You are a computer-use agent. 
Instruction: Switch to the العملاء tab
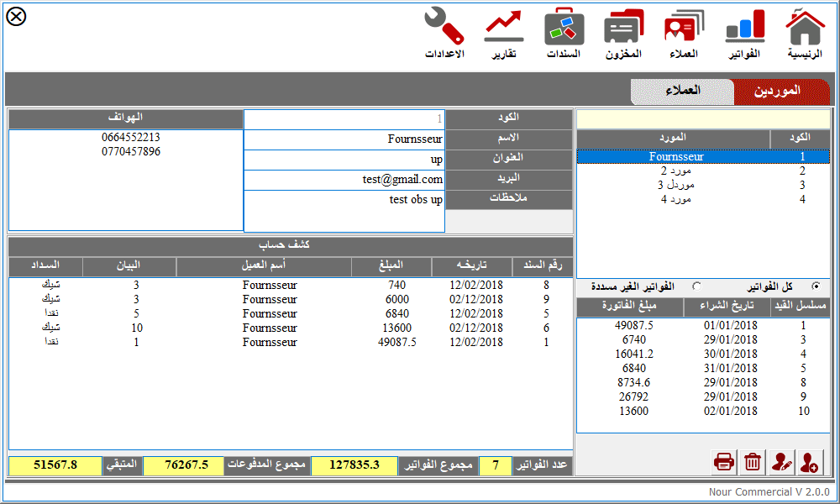point(682,91)
